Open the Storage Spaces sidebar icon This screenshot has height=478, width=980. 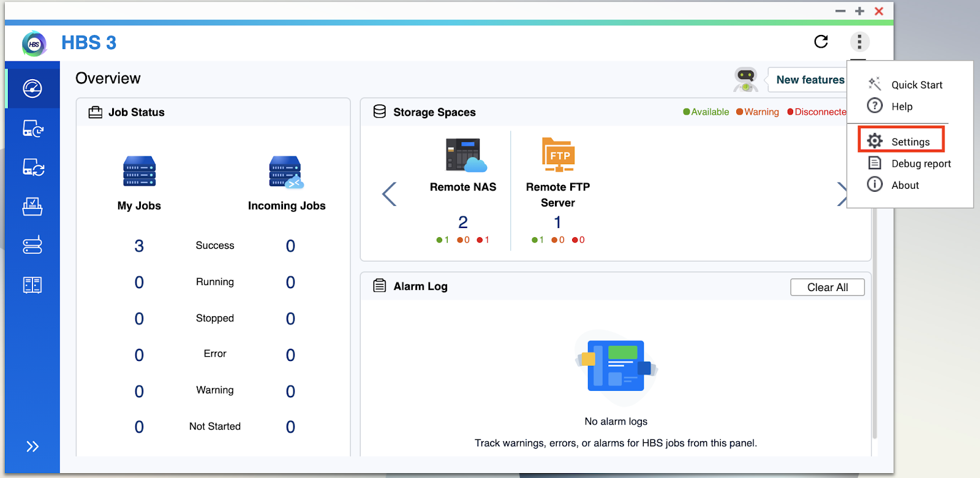(32, 245)
